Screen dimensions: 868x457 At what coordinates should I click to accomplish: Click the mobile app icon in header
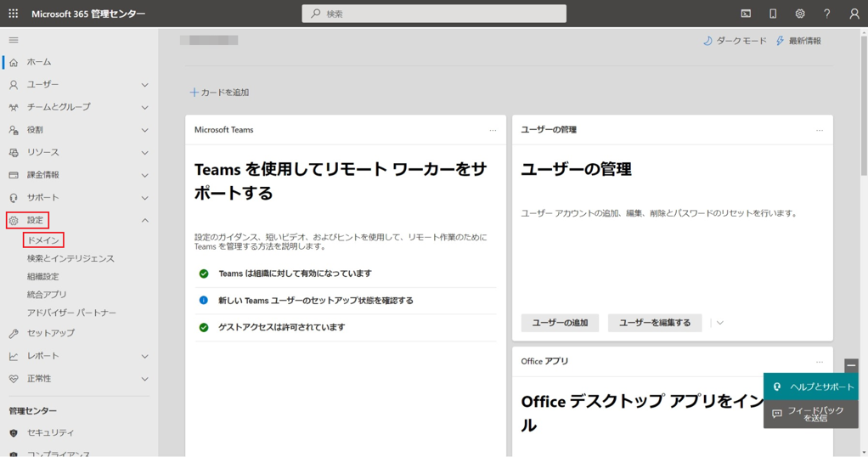[x=773, y=14]
